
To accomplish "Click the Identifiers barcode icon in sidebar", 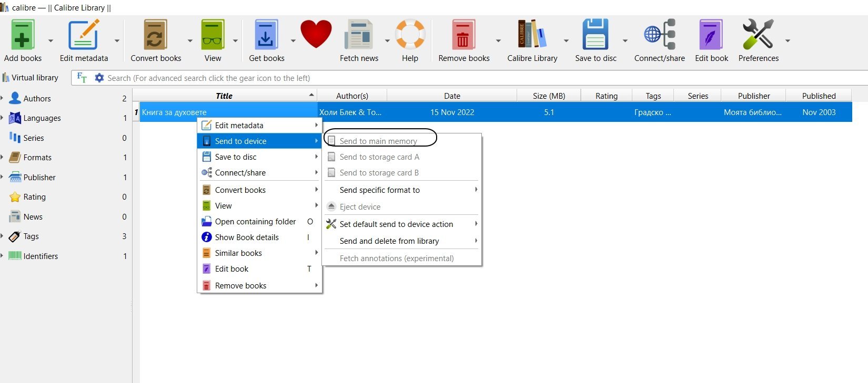I will coord(15,256).
